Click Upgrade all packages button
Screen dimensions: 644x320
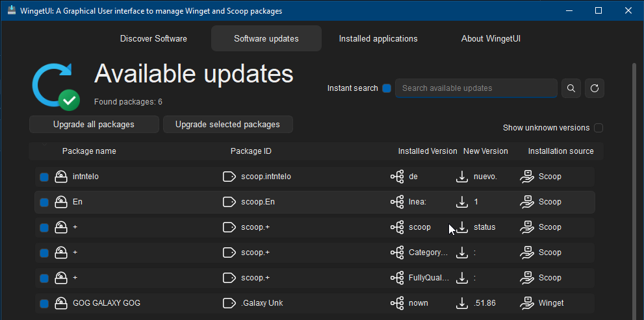94,125
